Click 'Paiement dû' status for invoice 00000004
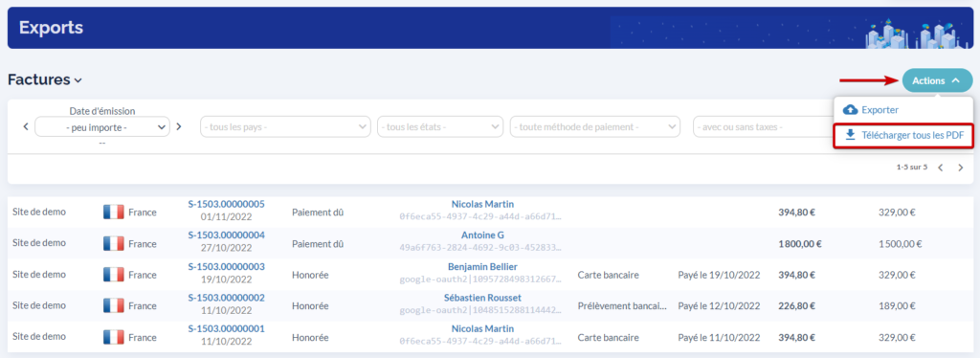The width and height of the screenshot is (980, 358). click(x=318, y=244)
